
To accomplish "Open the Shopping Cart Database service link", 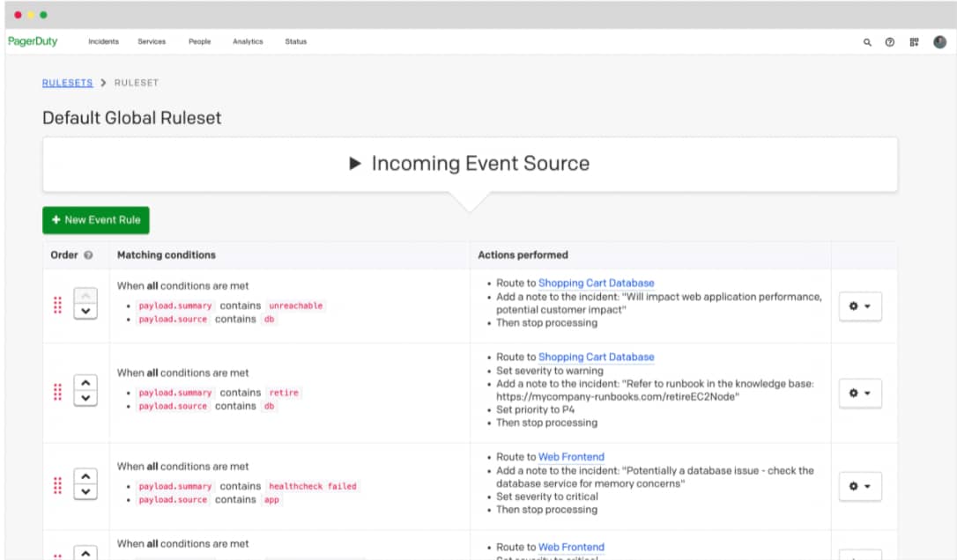I will pyautogui.click(x=595, y=283).
